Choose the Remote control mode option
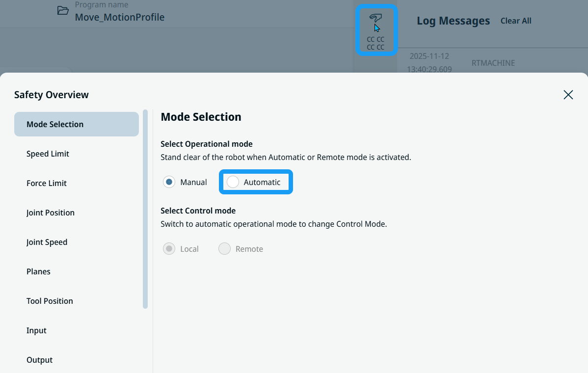Image resolution: width=588 pixels, height=373 pixels. [x=225, y=249]
